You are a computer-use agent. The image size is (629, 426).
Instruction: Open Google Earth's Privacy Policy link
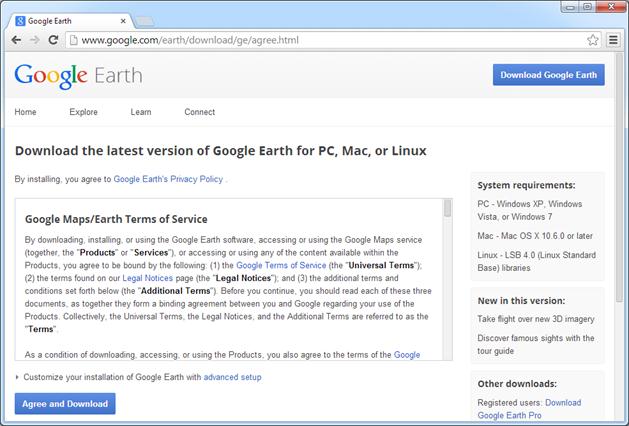168,179
